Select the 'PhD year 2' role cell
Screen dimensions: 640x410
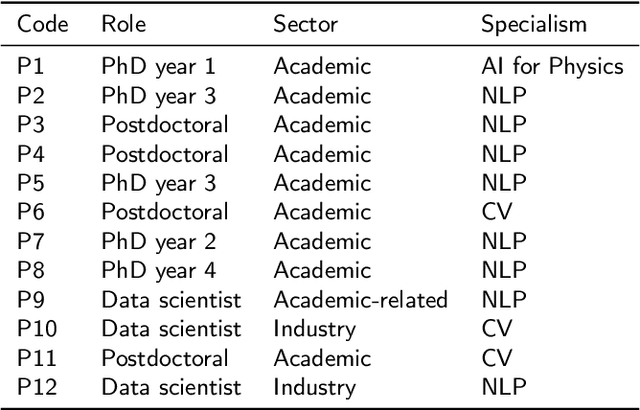[158, 241]
